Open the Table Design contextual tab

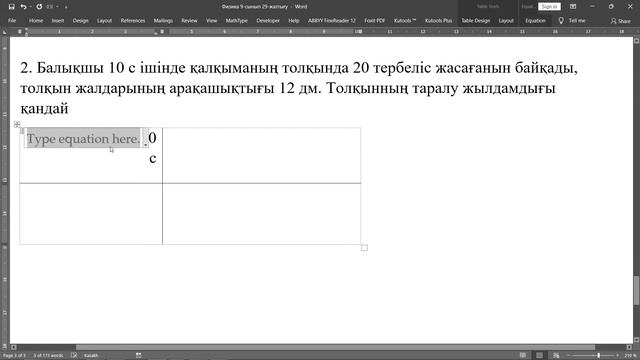coord(476,20)
